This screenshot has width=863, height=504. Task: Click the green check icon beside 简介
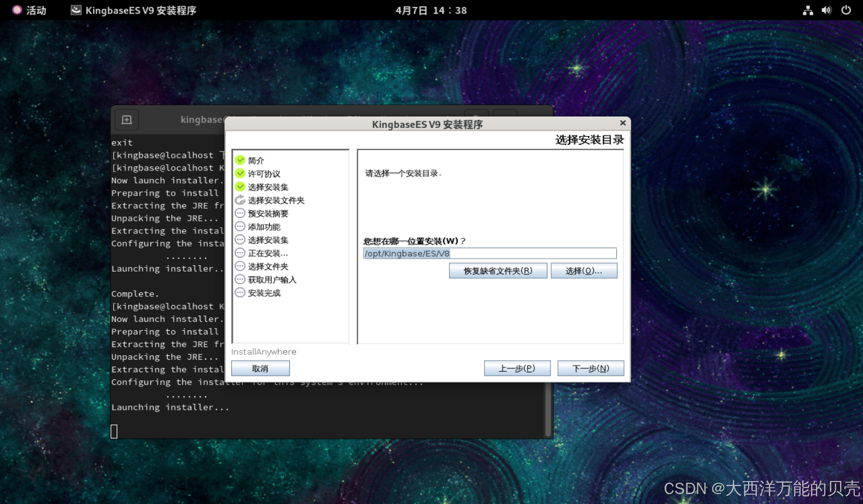(x=240, y=160)
